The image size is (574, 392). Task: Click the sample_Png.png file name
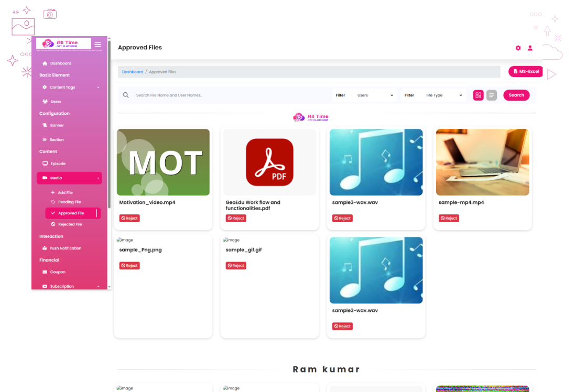point(140,249)
